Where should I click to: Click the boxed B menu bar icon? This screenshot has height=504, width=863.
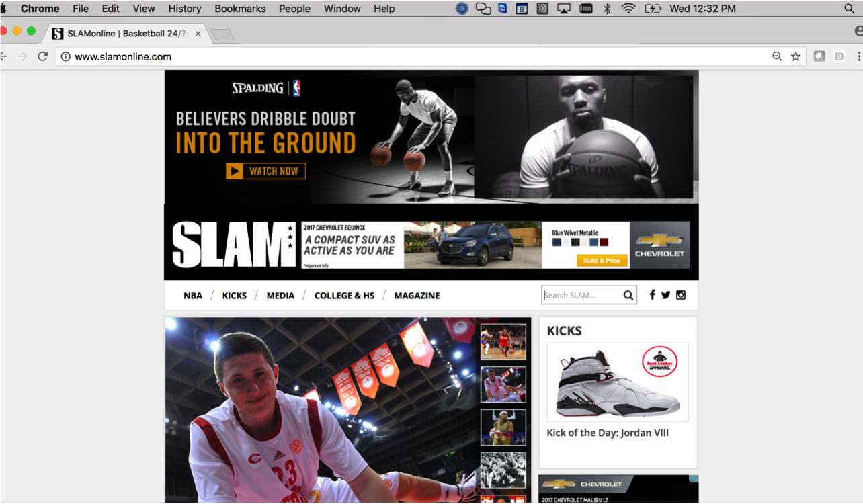[x=522, y=9]
